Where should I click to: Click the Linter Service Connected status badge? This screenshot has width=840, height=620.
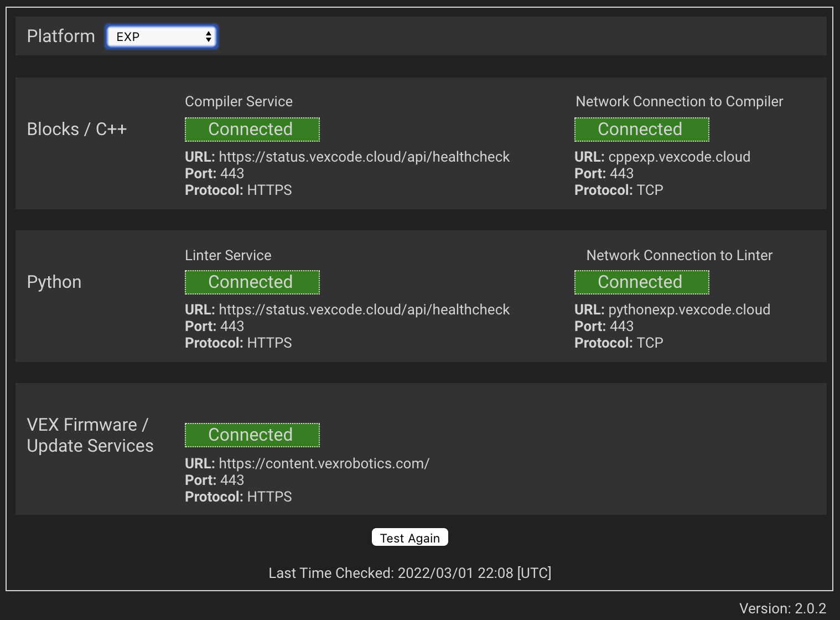click(252, 282)
